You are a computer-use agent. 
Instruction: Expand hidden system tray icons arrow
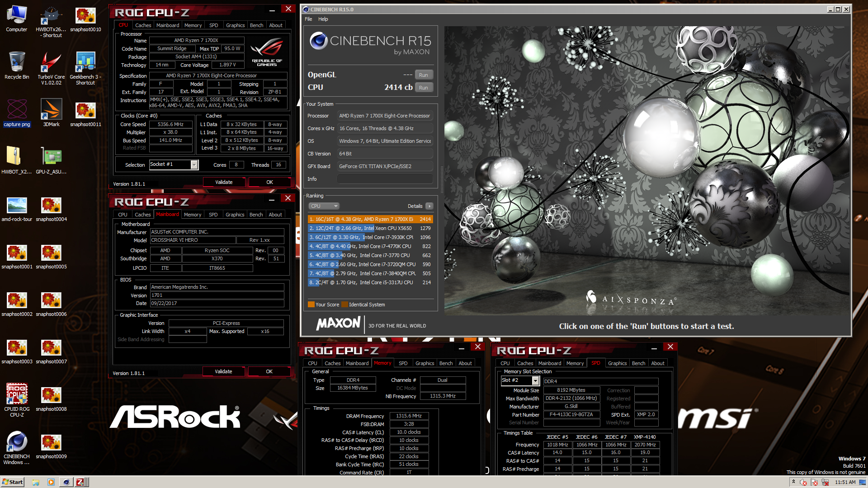pos(793,482)
